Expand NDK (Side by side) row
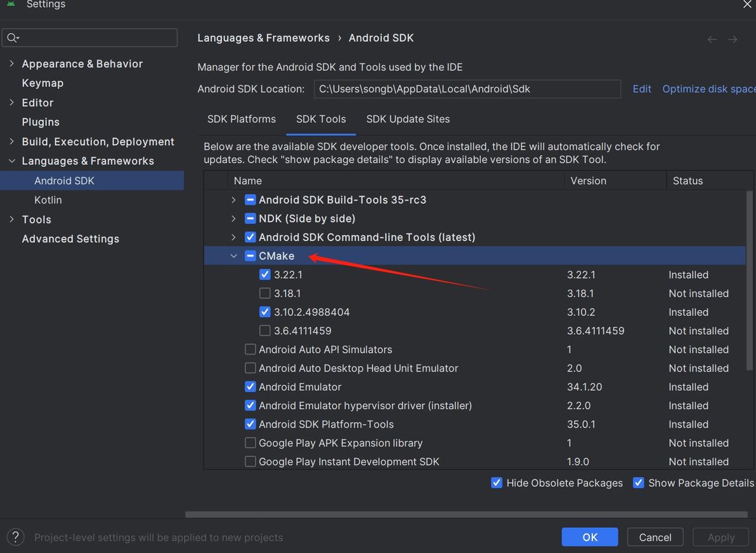 pyautogui.click(x=234, y=219)
